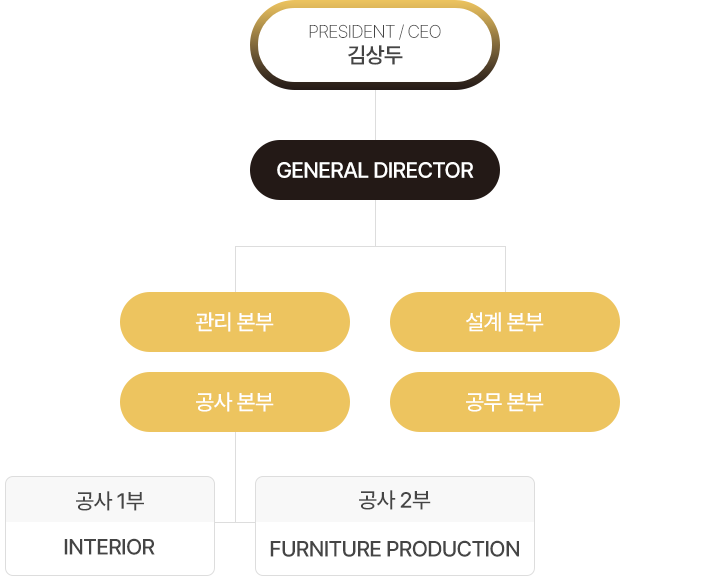This screenshot has height=576, width=720.
Task: Click the 공사 1부 header
Action: (110, 500)
